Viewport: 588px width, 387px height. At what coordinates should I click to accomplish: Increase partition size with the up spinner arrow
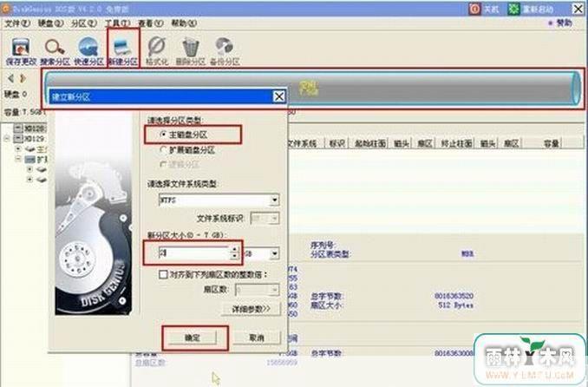(234, 250)
